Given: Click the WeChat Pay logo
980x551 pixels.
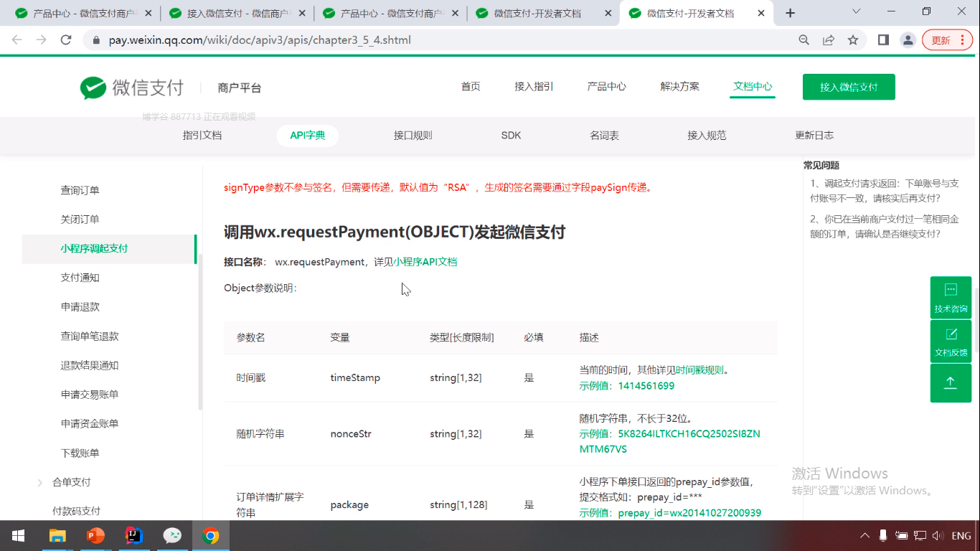Looking at the screenshot, I should (x=132, y=88).
